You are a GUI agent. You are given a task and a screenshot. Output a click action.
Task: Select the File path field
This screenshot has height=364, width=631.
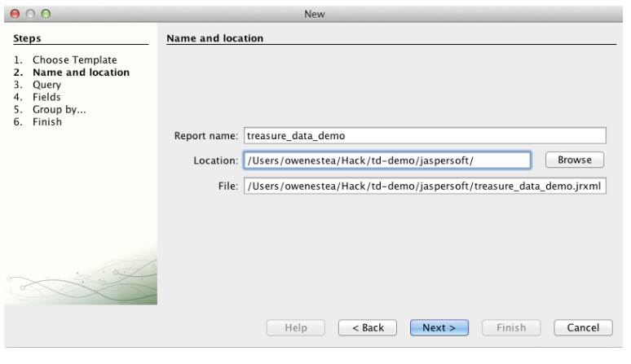click(425, 187)
